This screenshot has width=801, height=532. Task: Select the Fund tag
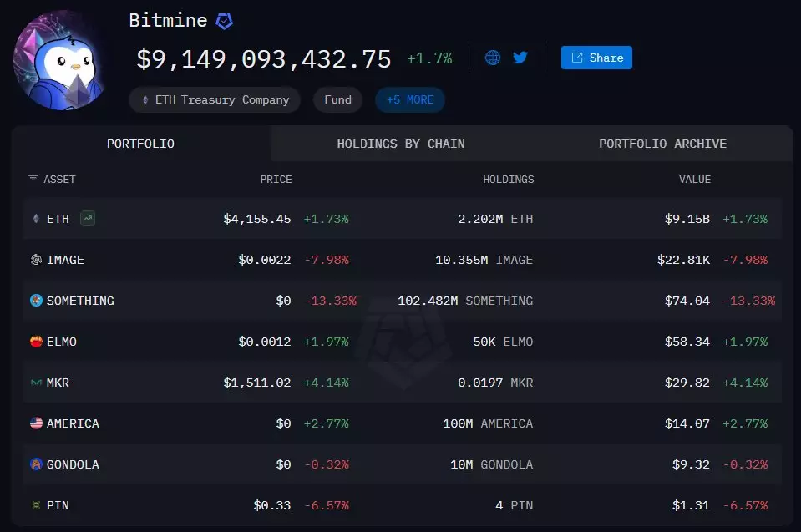click(x=337, y=99)
